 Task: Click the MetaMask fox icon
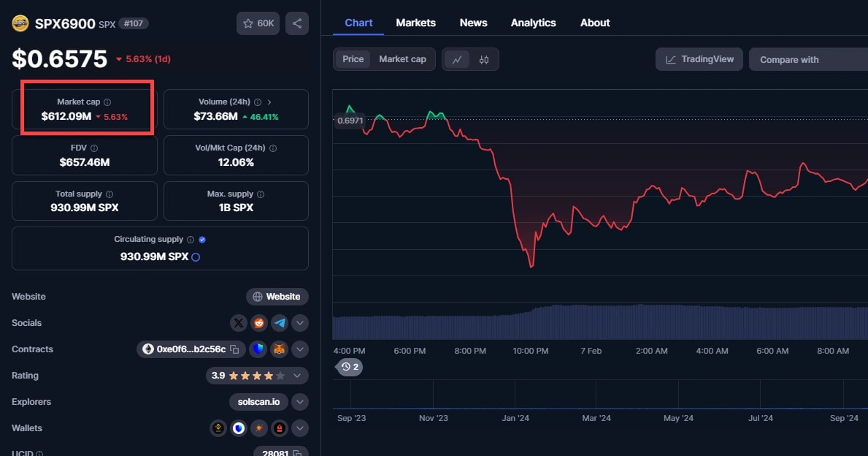coord(280,349)
